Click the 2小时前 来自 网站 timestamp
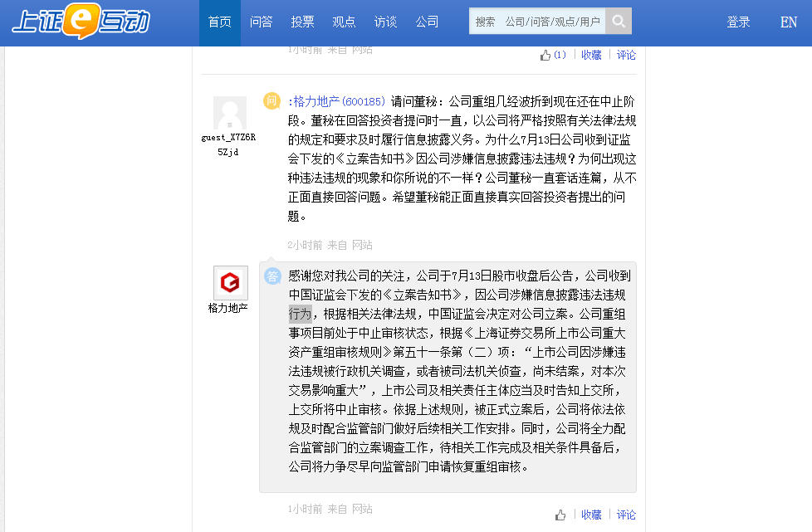This screenshot has width=812, height=532. 330,245
